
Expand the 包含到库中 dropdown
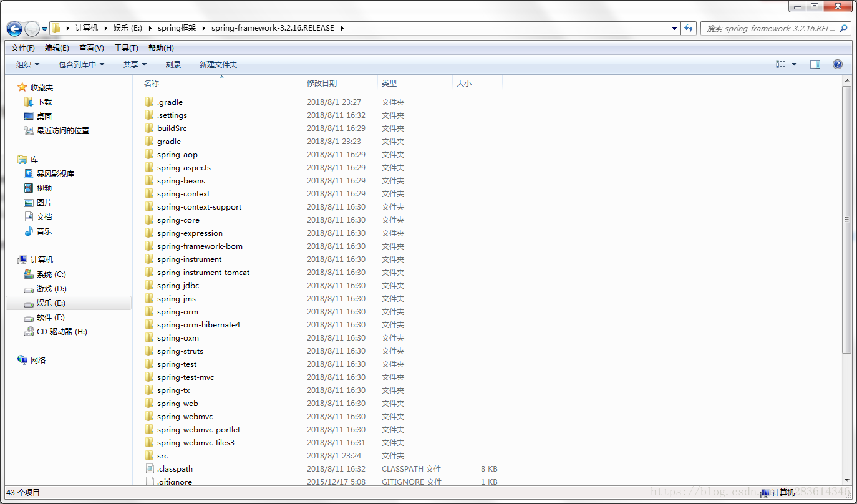82,64
